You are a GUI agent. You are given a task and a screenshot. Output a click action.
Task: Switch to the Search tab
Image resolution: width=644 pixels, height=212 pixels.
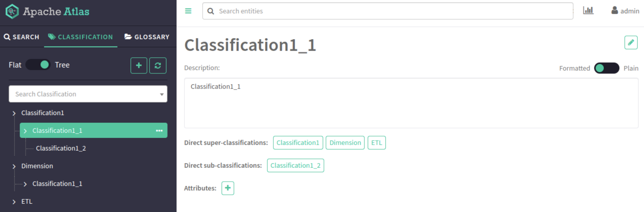coord(22,37)
